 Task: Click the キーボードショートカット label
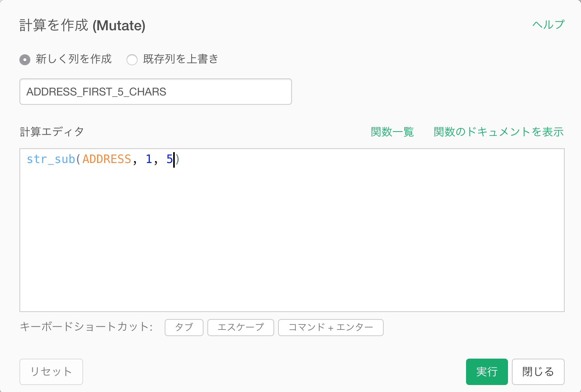(86, 327)
